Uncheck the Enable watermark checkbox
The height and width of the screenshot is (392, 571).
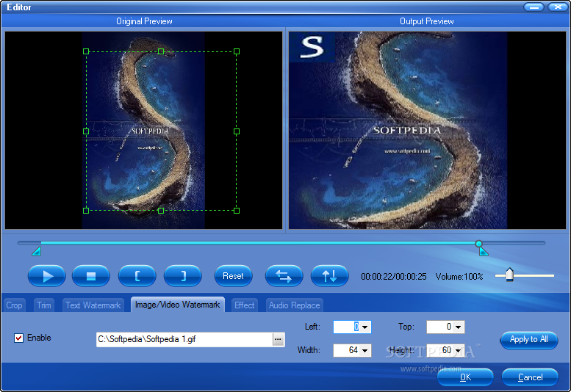click(18, 338)
